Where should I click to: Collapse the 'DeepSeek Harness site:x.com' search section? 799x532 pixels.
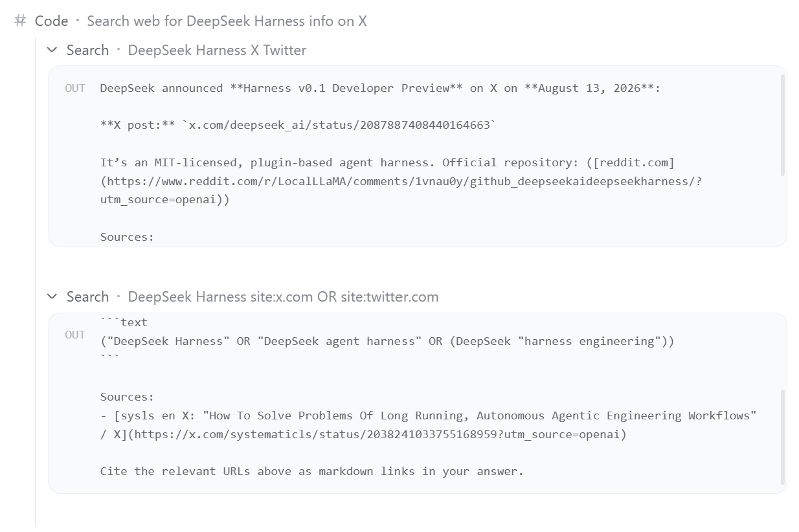point(52,296)
